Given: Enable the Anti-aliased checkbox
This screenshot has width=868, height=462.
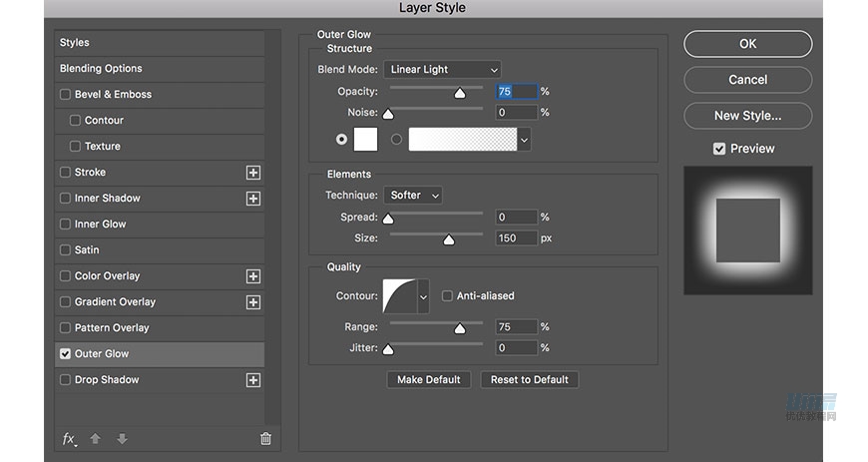Looking at the screenshot, I should 447,296.
